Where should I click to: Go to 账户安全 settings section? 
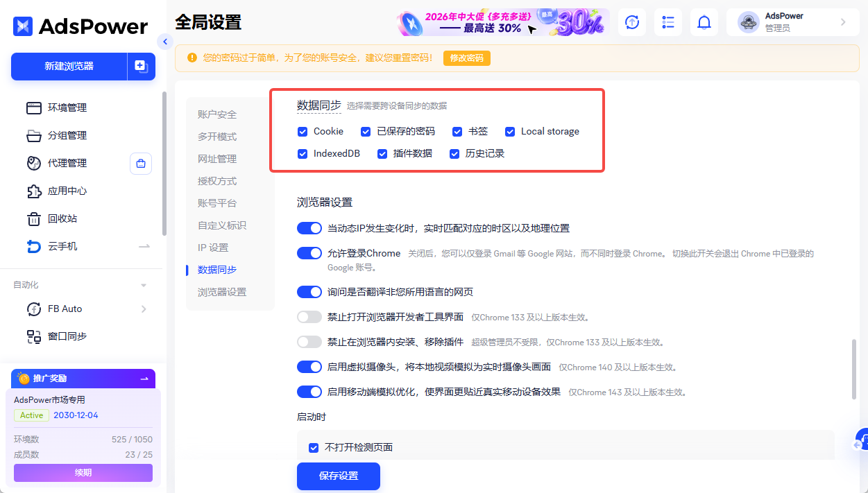click(217, 114)
